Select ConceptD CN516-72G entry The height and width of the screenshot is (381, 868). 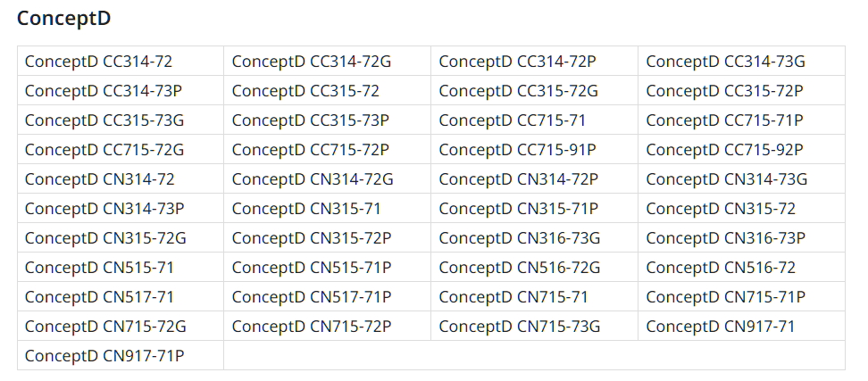(534, 267)
